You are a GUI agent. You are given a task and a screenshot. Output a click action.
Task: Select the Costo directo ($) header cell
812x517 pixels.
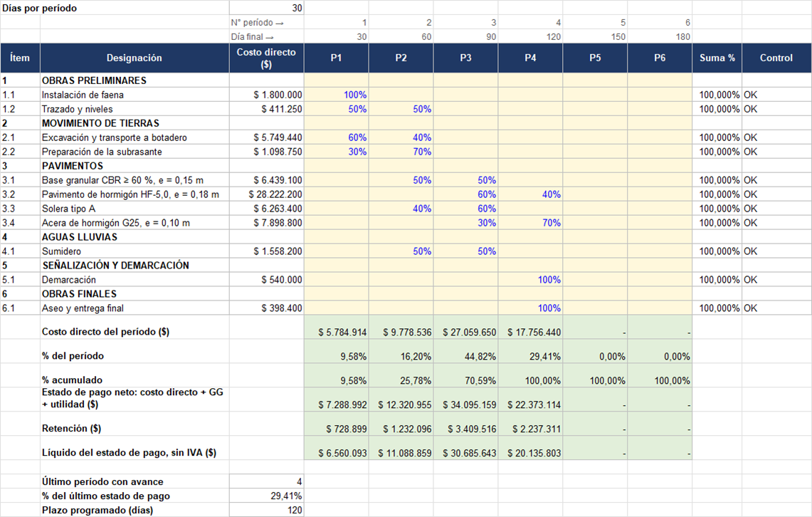(x=267, y=58)
